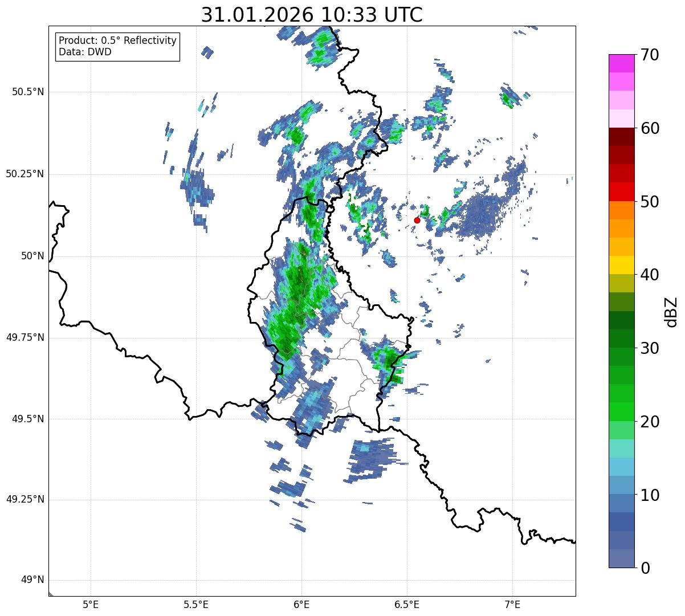Click the 49.25°N latitude label

25,500
